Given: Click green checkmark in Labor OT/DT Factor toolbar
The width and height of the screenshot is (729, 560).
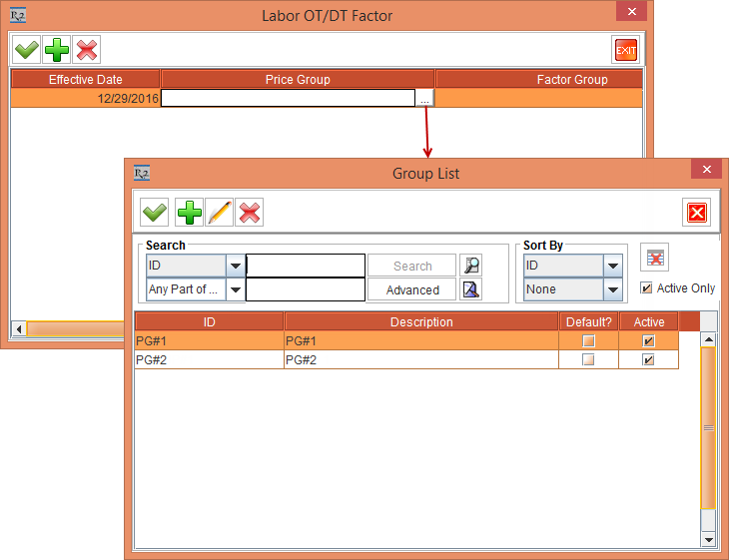Looking at the screenshot, I should (27, 50).
